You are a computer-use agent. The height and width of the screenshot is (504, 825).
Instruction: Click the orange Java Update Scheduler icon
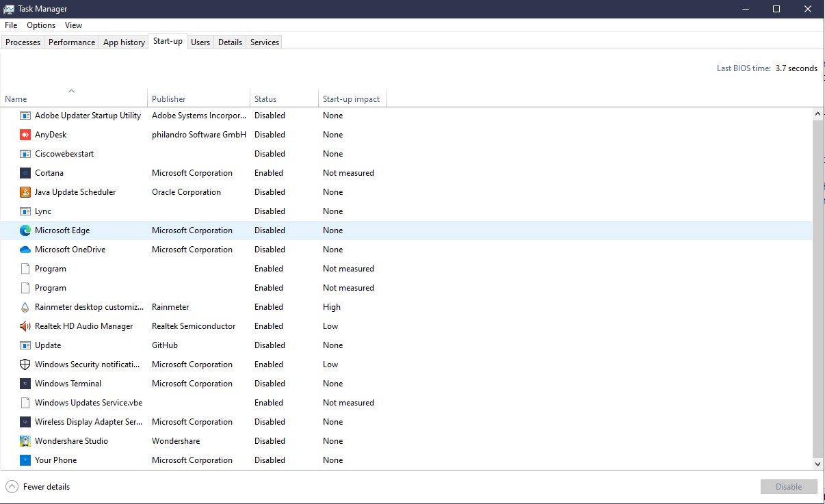[x=25, y=192]
